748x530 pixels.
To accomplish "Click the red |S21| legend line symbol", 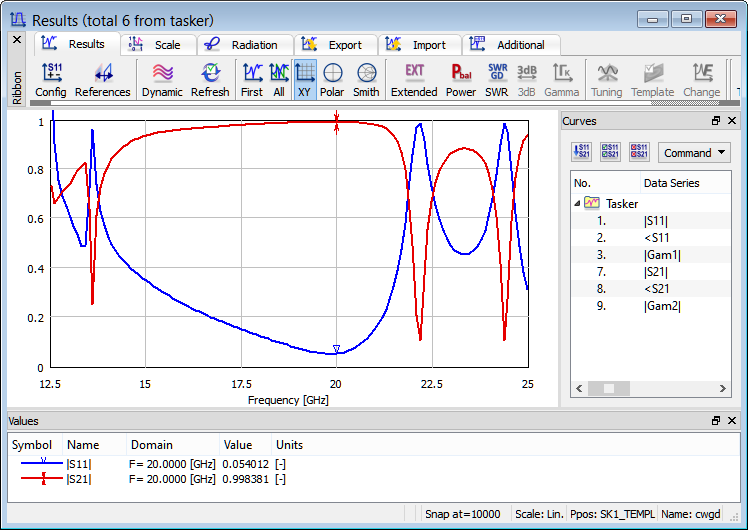I will click(x=43, y=479).
